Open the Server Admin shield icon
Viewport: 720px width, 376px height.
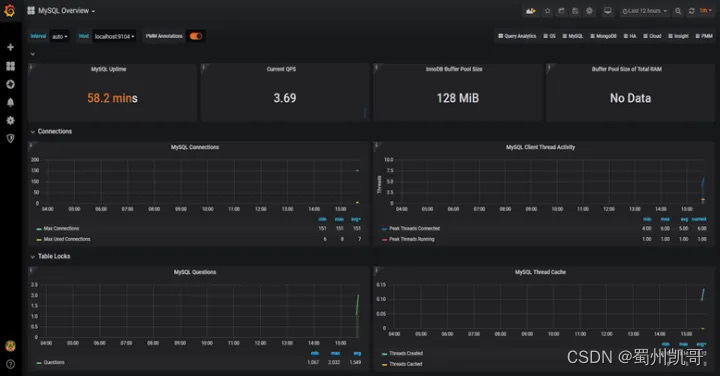(x=10, y=138)
